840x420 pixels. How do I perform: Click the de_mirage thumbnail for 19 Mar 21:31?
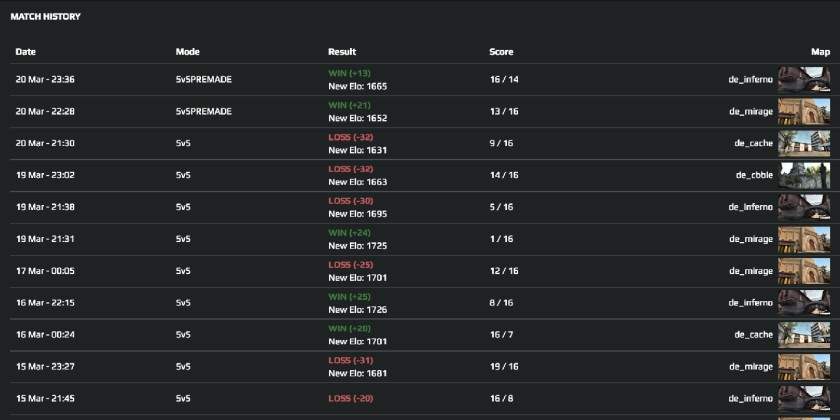804,240
